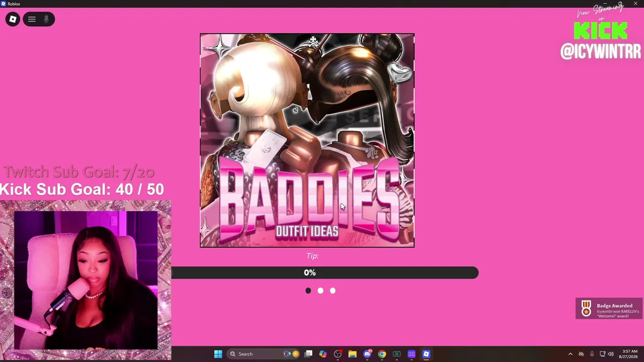
Task: Open Discord from the taskbar
Action: pyautogui.click(x=367, y=354)
